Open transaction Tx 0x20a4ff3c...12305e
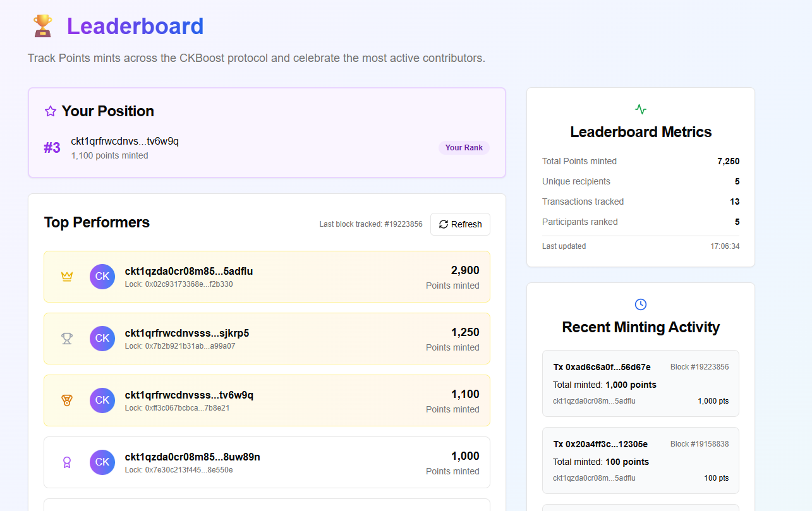812x511 pixels. [x=600, y=444]
